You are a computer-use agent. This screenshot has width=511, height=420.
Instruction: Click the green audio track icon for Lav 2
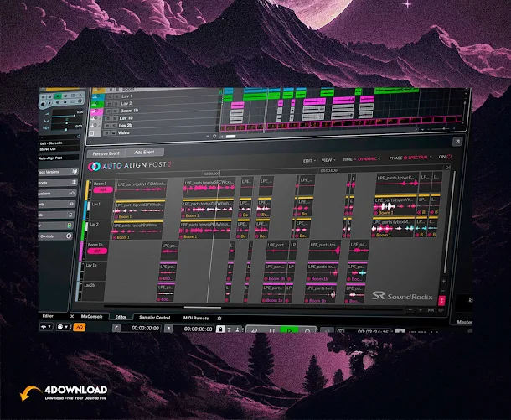pyautogui.click(x=97, y=104)
